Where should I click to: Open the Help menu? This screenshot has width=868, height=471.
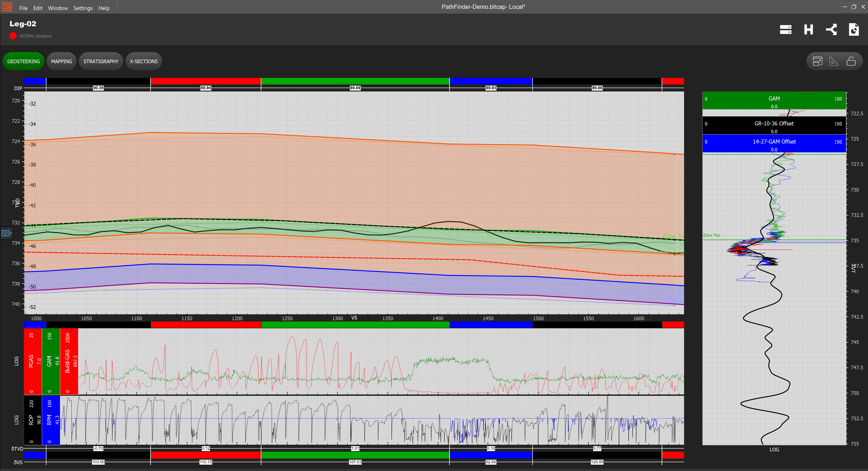[x=104, y=8]
